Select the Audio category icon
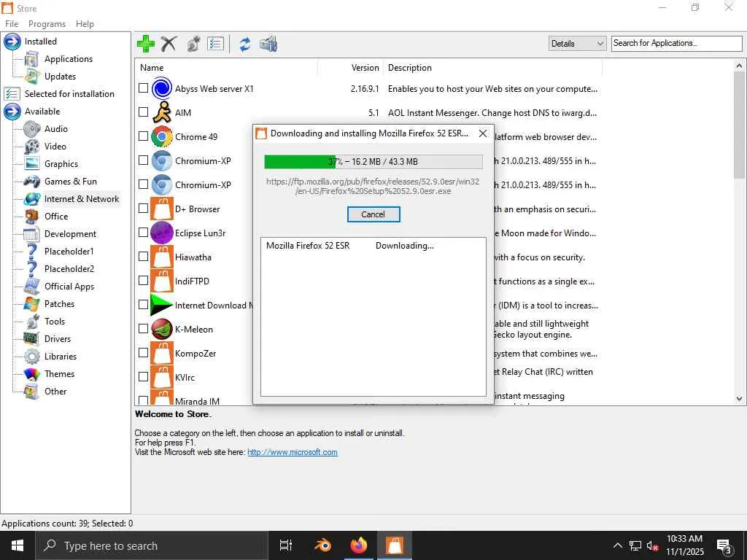Viewport: 747px width, 560px height. click(32, 129)
